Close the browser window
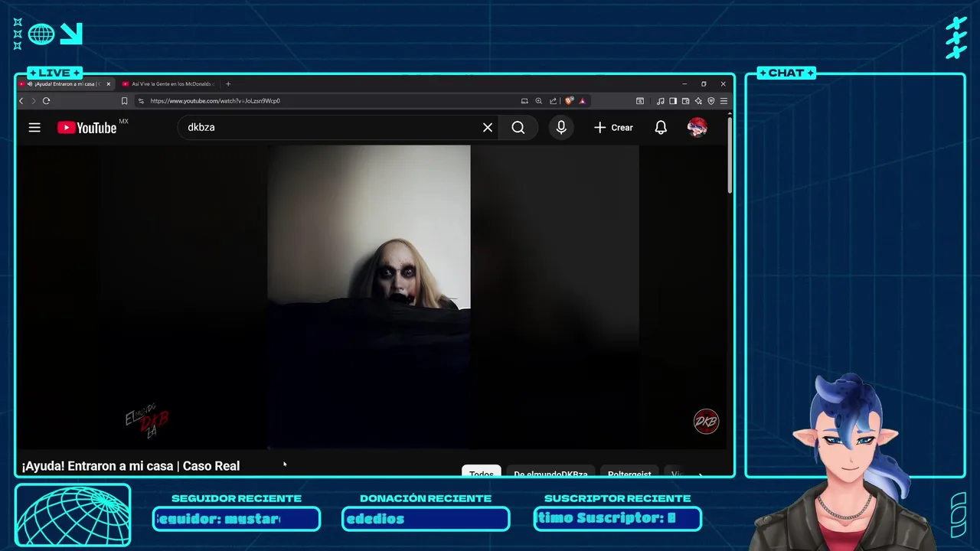The image size is (980, 551). (723, 84)
